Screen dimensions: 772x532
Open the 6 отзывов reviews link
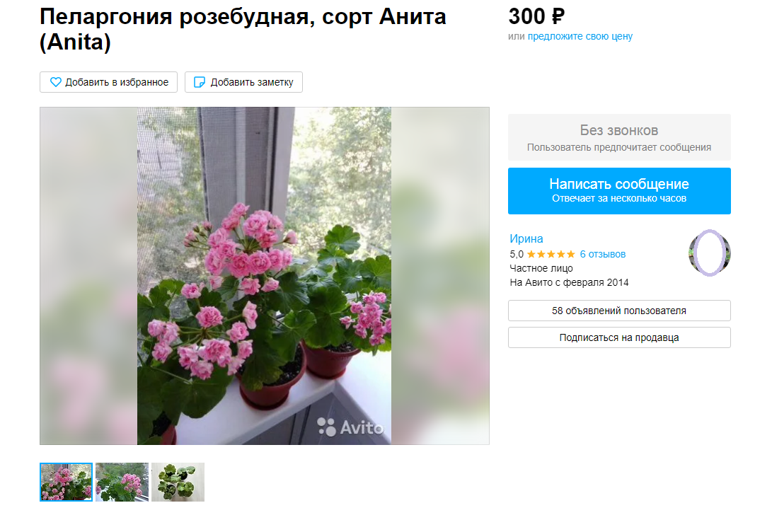603,255
